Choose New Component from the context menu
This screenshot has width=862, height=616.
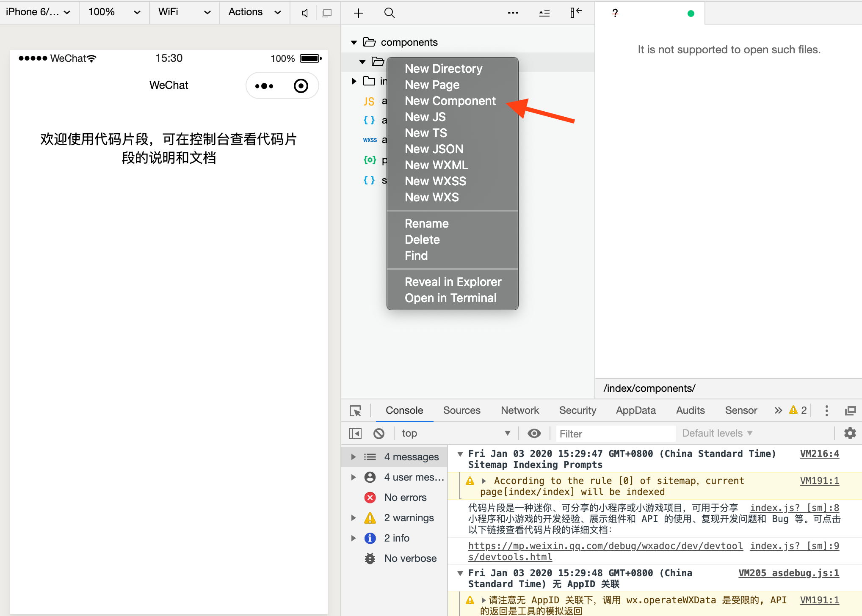pyautogui.click(x=450, y=101)
